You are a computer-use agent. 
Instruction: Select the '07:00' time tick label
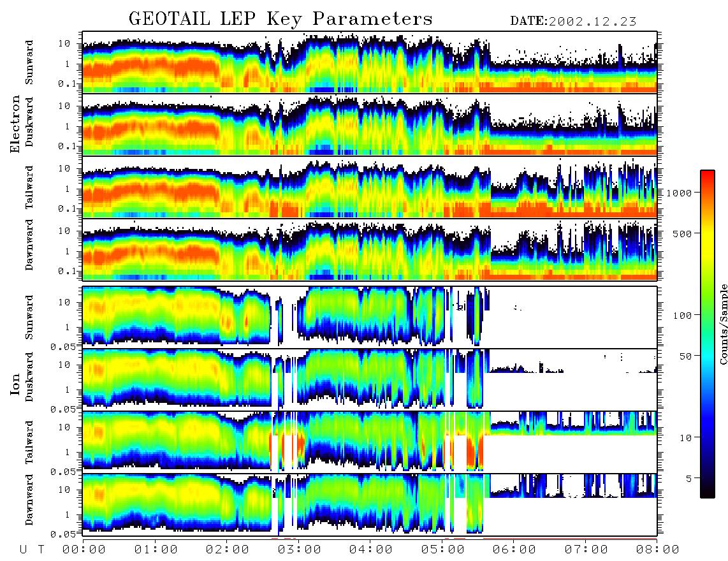(x=586, y=550)
